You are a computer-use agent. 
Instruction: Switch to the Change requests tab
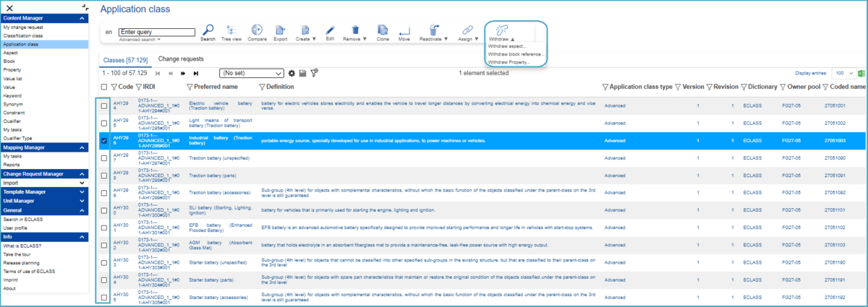tap(181, 59)
